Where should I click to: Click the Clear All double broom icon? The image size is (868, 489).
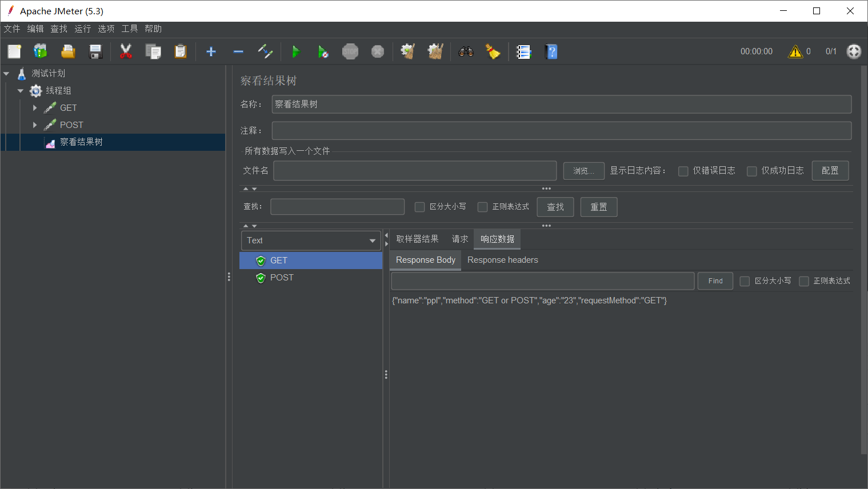click(x=435, y=51)
